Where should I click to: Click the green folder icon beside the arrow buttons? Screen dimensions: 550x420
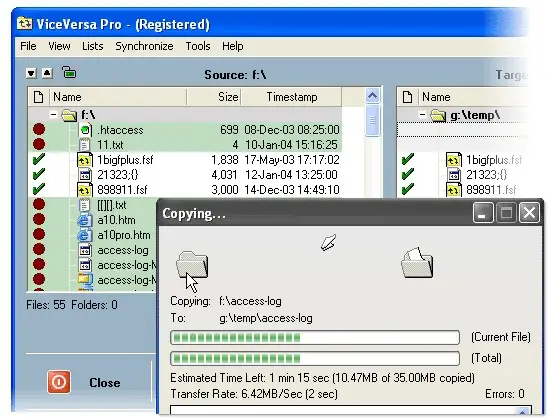[x=69, y=72]
